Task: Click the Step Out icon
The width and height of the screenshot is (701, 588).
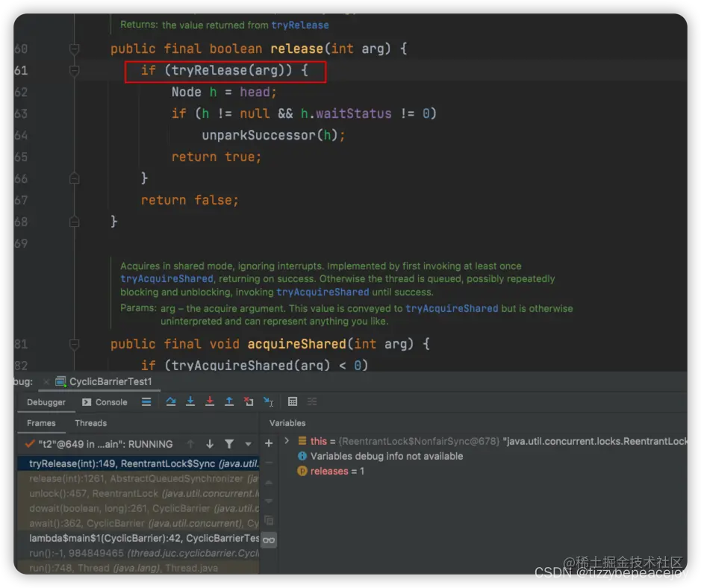Action: 229,401
